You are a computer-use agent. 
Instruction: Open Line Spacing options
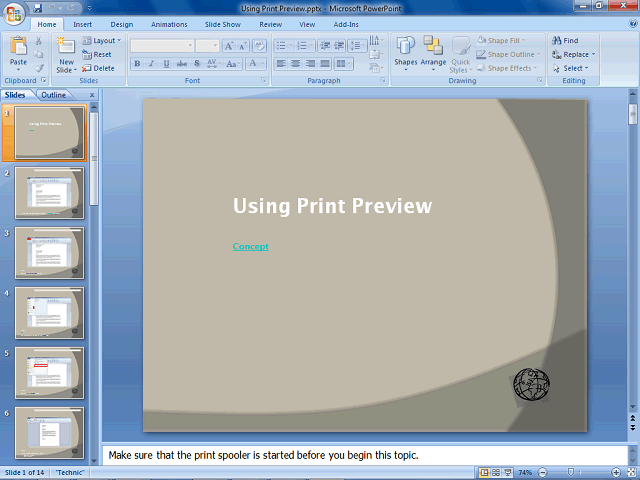coord(358,46)
